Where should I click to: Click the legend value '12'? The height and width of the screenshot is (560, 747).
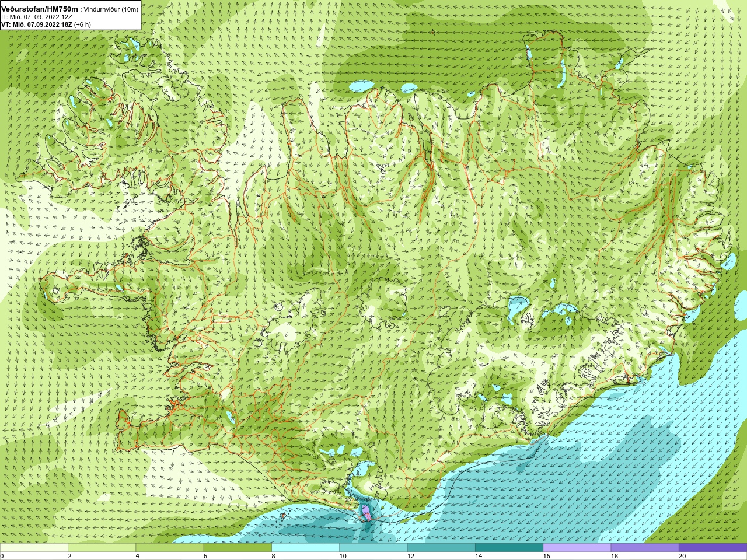pyautogui.click(x=411, y=556)
